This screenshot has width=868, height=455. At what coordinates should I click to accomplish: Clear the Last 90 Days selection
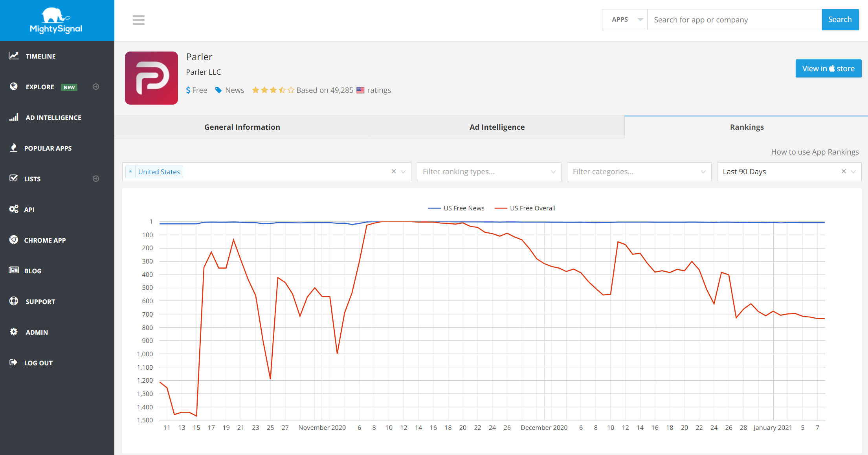(x=844, y=171)
